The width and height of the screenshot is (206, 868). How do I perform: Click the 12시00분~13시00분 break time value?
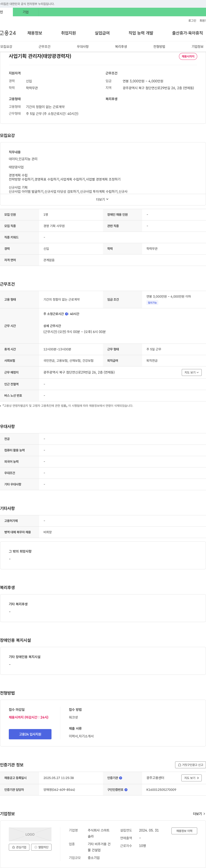[57, 350]
